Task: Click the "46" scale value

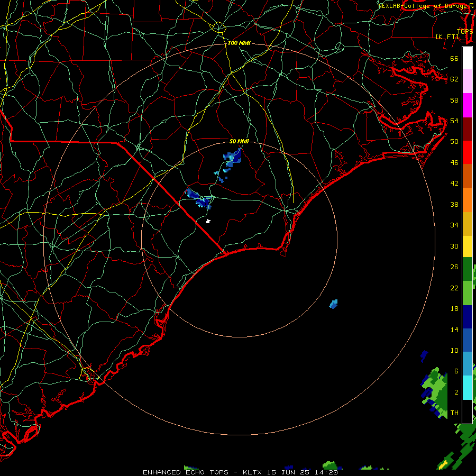Action: [454, 163]
